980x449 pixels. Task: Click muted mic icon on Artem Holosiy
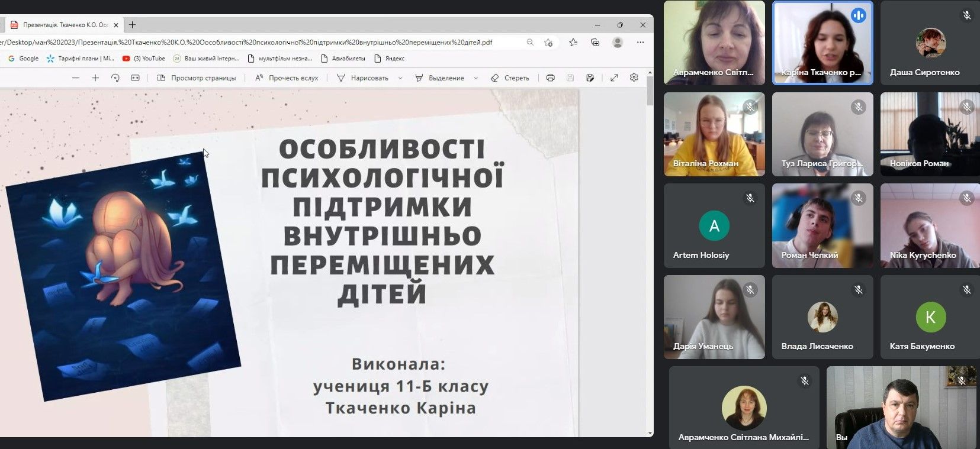pyautogui.click(x=750, y=198)
